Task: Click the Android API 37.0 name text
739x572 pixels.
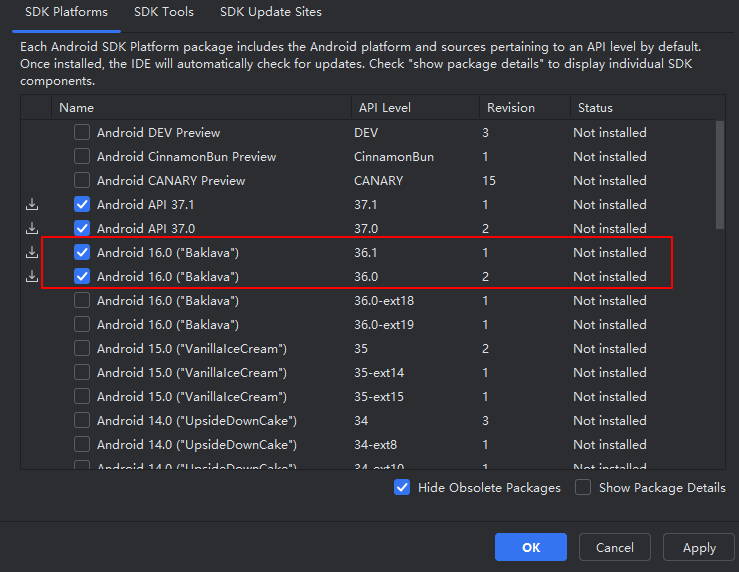Action: (146, 229)
